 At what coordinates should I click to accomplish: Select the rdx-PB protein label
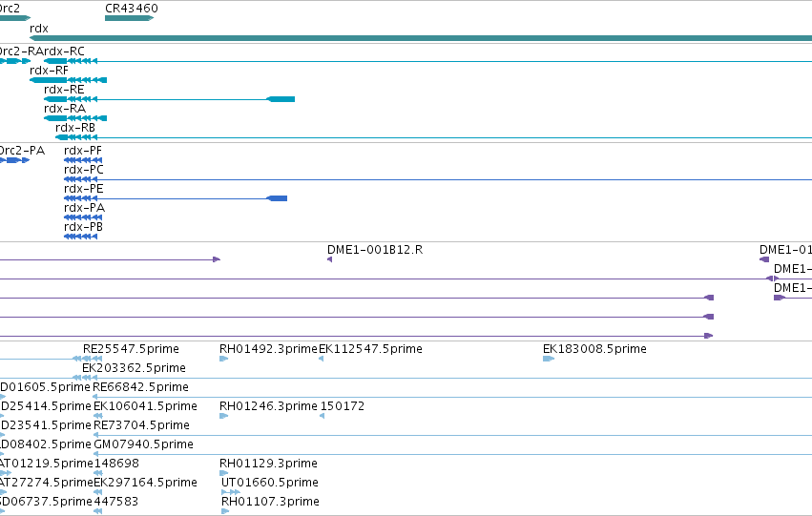pos(83,227)
